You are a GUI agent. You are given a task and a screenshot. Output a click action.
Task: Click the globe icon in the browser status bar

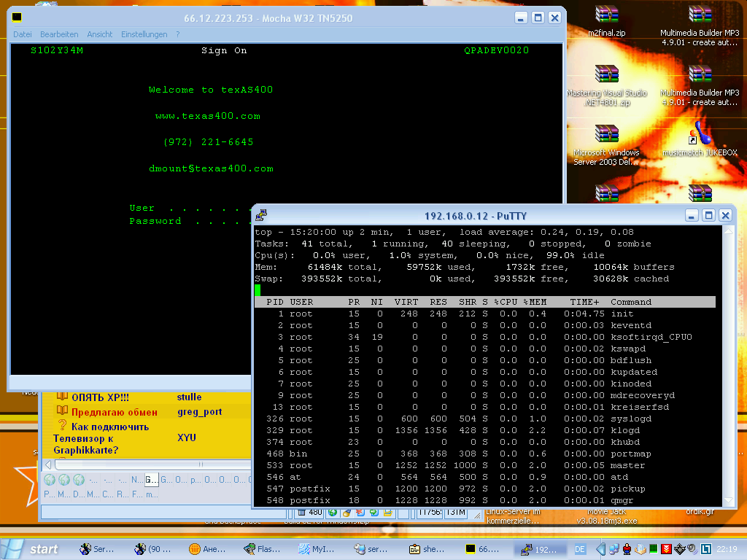click(x=333, y=513)
